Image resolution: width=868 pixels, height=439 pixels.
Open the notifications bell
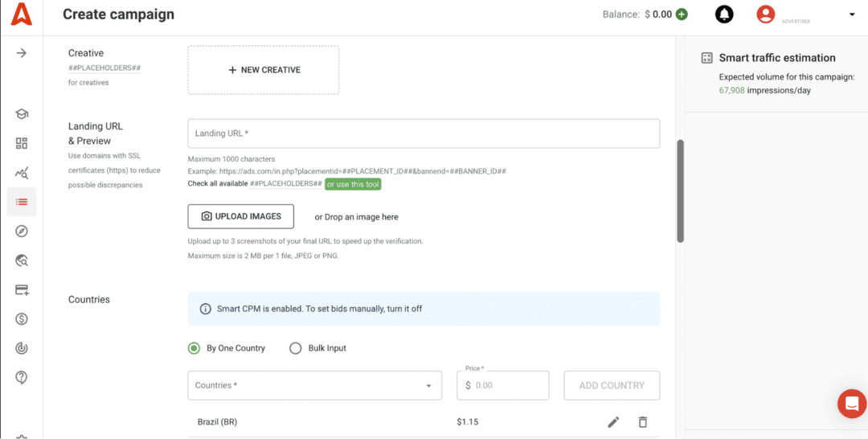tap(724, 14)
